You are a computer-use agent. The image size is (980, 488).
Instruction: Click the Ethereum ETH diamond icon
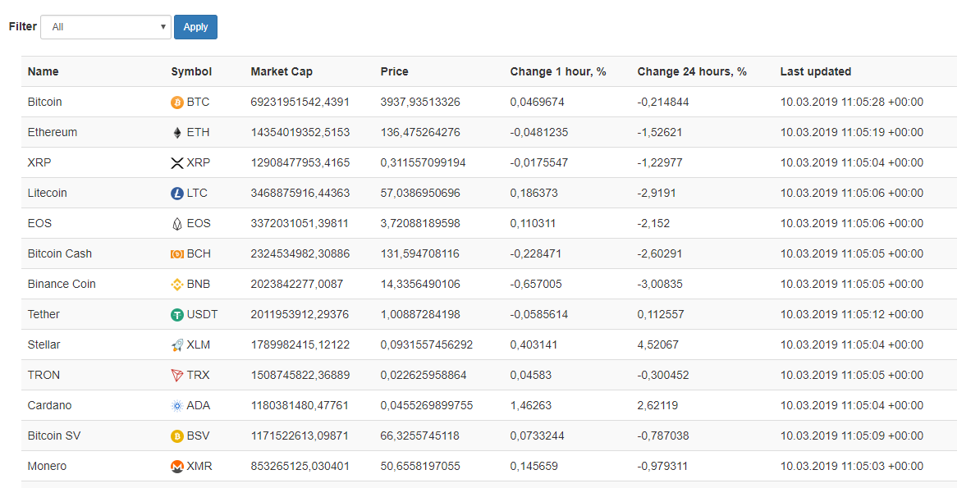[177, 133]
